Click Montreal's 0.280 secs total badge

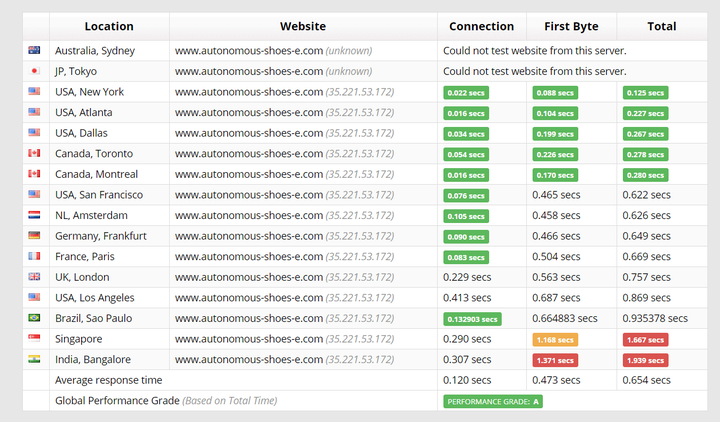[646, 175]
